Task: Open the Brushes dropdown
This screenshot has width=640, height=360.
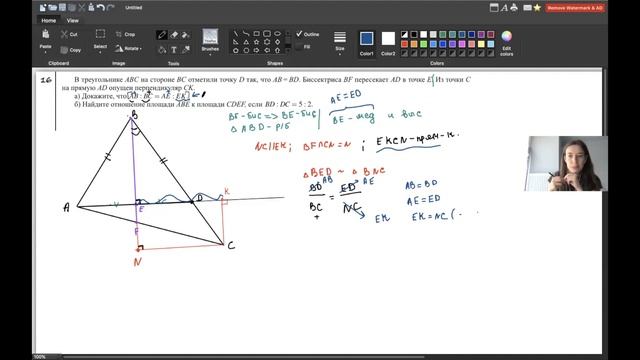Action: [x=210, y=54]
